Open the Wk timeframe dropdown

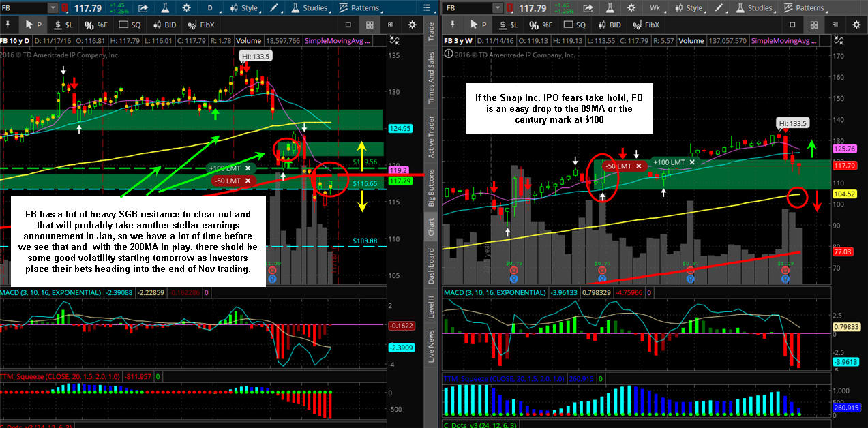655,8
